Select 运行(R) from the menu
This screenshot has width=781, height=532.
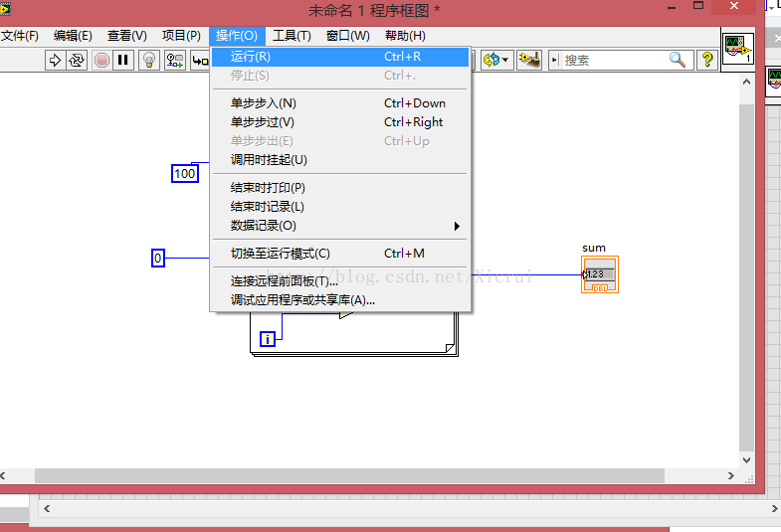pos(340,57)
